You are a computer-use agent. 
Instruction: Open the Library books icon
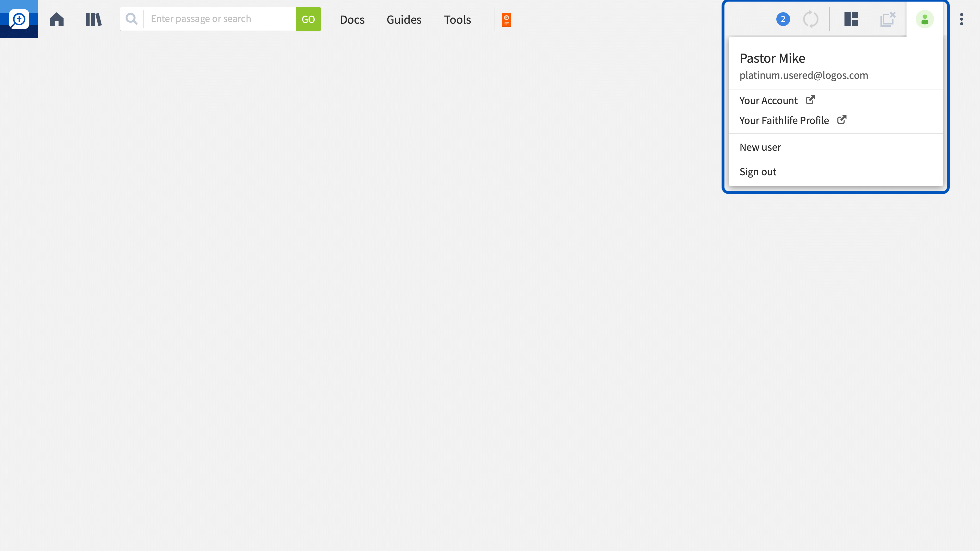coord(93,19)
